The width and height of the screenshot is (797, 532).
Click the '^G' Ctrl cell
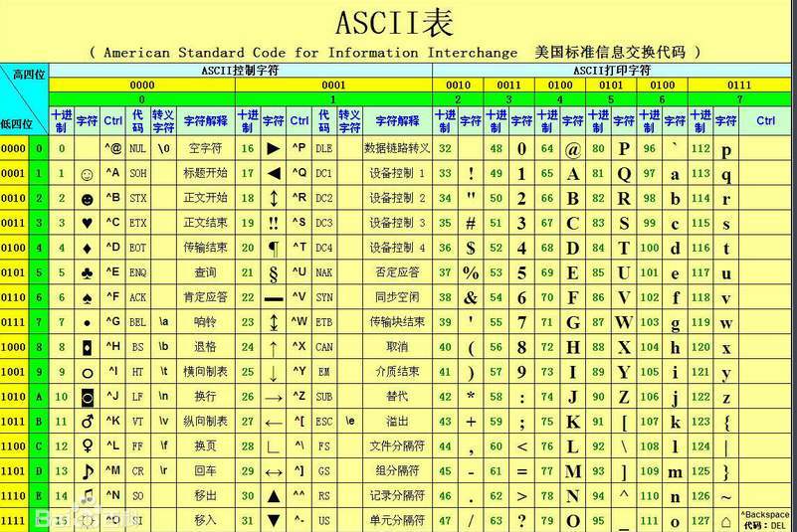click(x=112, y=321)
